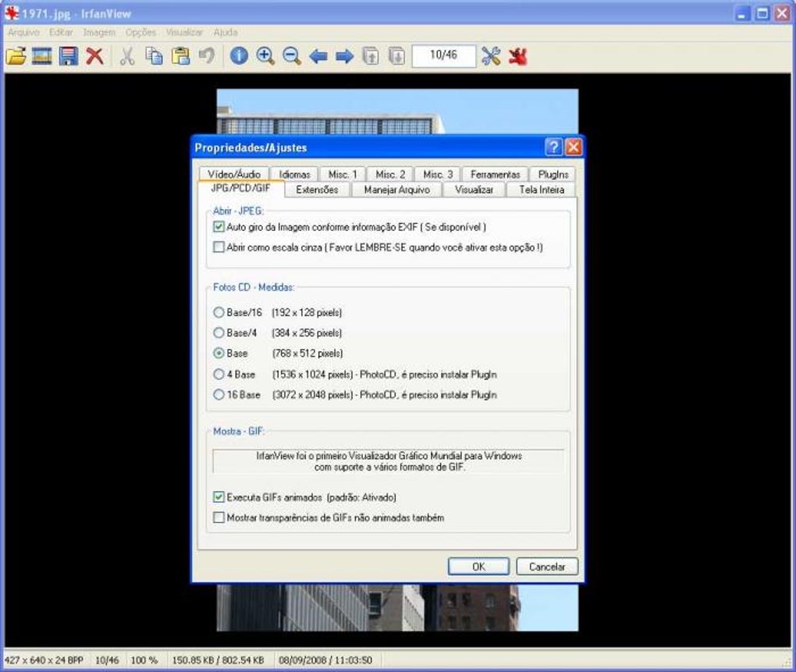The height and width of the screenshot is (672, 796).
Task: Cut selection with the scissors icon
Action: [127, 55]
